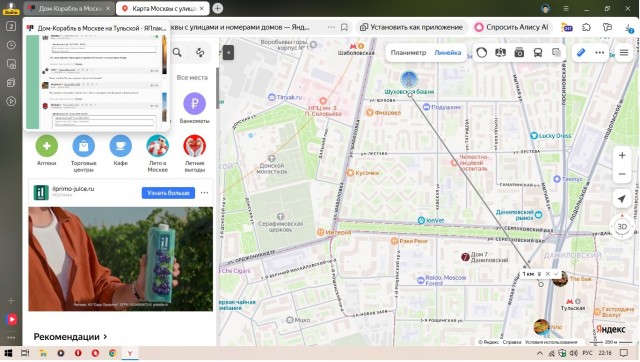Open the ilprimo-juice.ru ad link
640x362 pixels.
click(x=73, y=189)
